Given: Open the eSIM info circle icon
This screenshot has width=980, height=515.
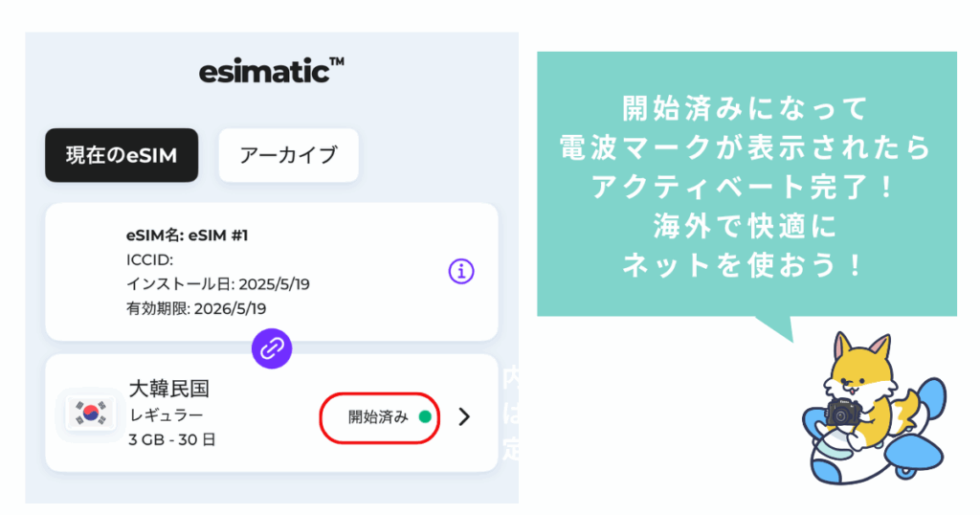Looking at the screenshot, I should coord(461,271).
